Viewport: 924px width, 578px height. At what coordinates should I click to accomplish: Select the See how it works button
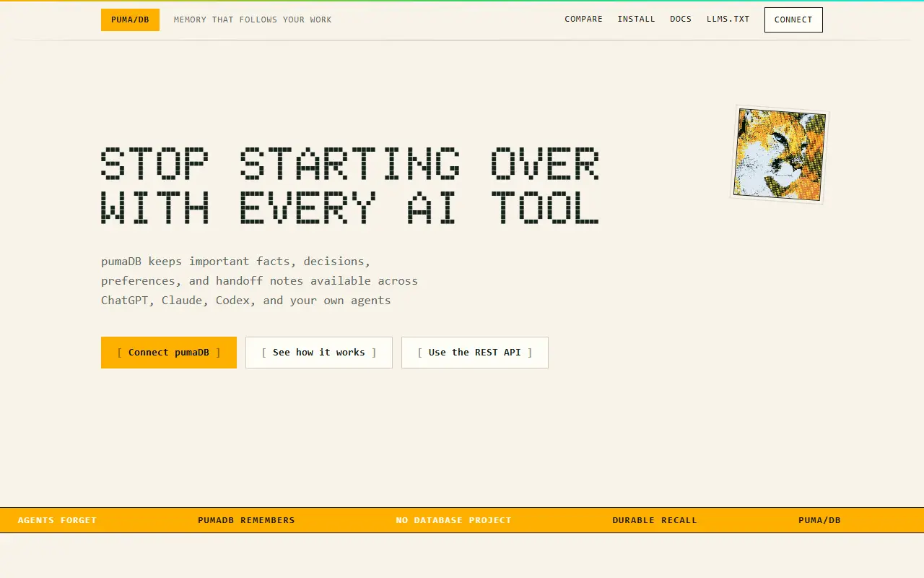click(319, 353)
